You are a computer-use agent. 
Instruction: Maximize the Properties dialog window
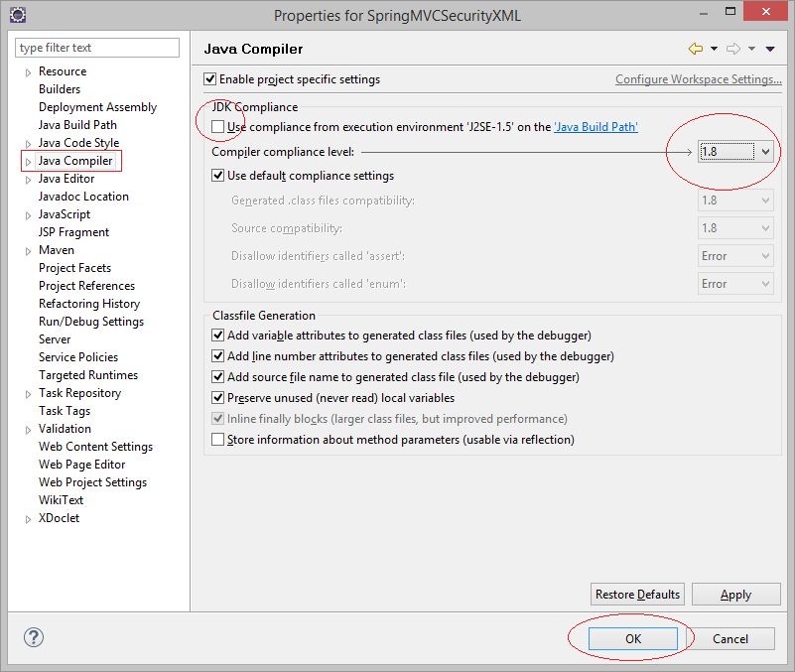click(x=730, y=11)
